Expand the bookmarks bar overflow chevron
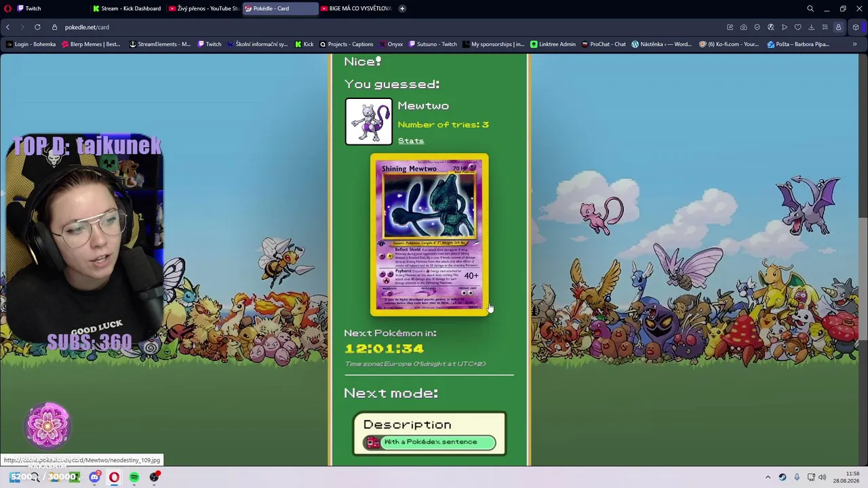Screen dimensions: 868x488 coord(854,44)
